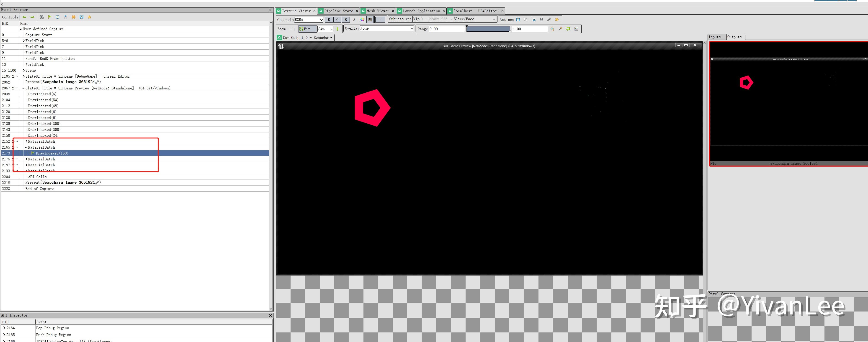Click the clock timing icon in Controls
The image size is (868, 342).
coord(58,17)
